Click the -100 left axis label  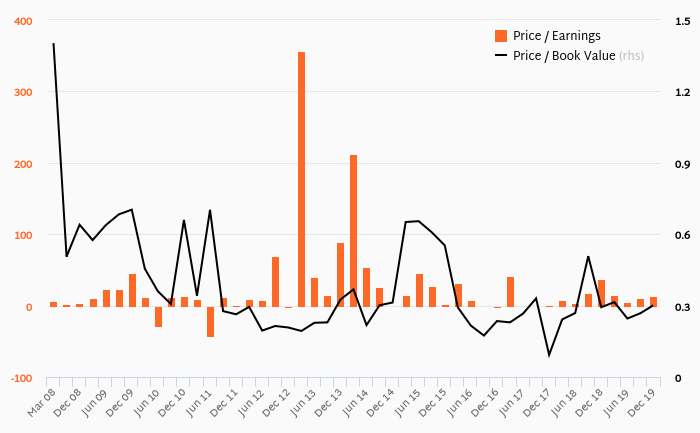point(21,379)
